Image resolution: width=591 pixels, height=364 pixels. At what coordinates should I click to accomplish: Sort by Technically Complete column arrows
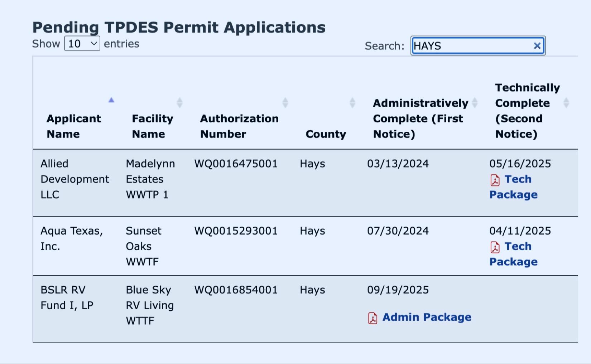click(x=566, y=103)
